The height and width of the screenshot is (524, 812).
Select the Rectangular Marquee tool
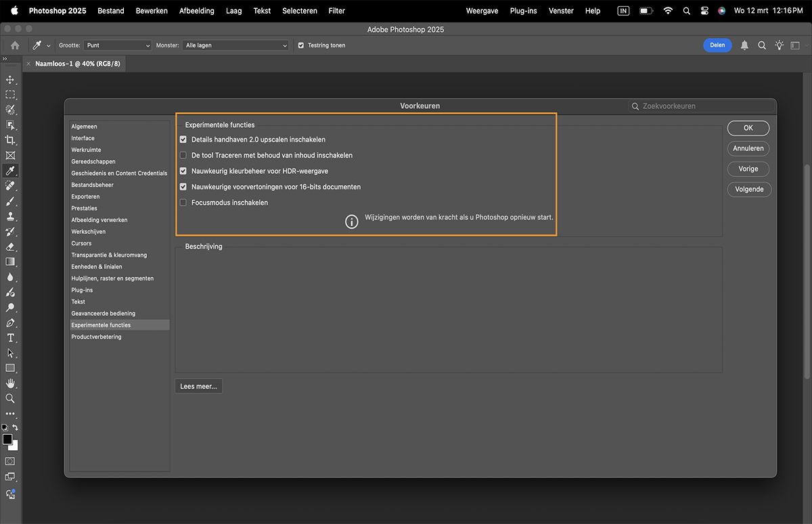10,95
